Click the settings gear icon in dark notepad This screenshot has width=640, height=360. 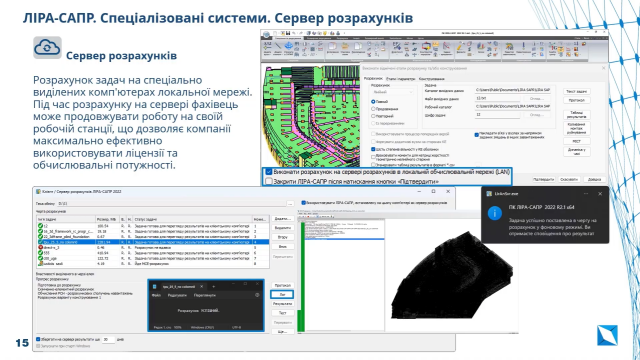[x=257, y=295]
